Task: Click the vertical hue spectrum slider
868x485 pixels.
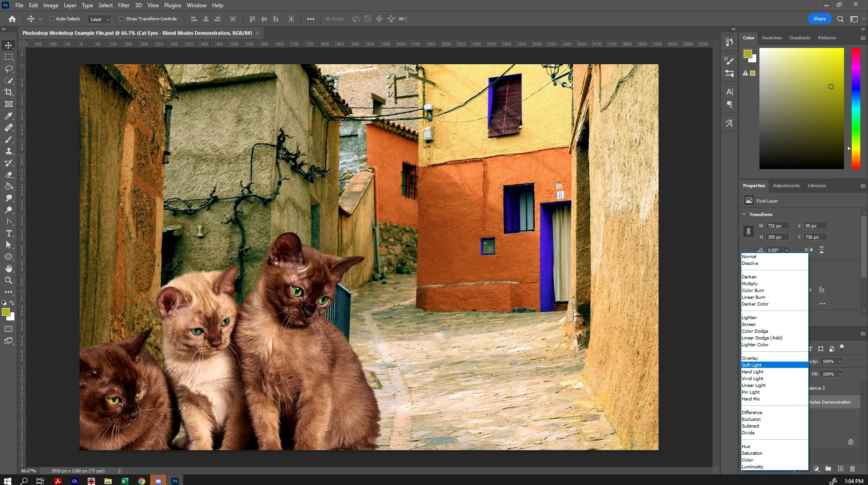Action: 856,108
